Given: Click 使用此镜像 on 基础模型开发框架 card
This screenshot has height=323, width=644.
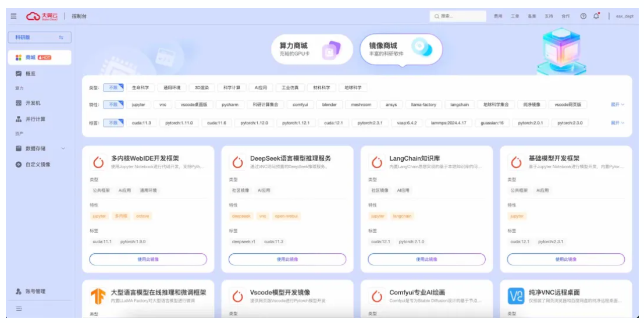Looking at the screenshot, I should [x=566, y=260].
